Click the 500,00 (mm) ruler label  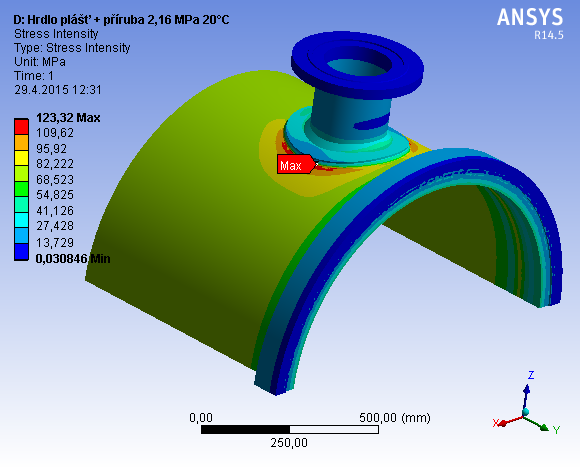coord(395,418)
